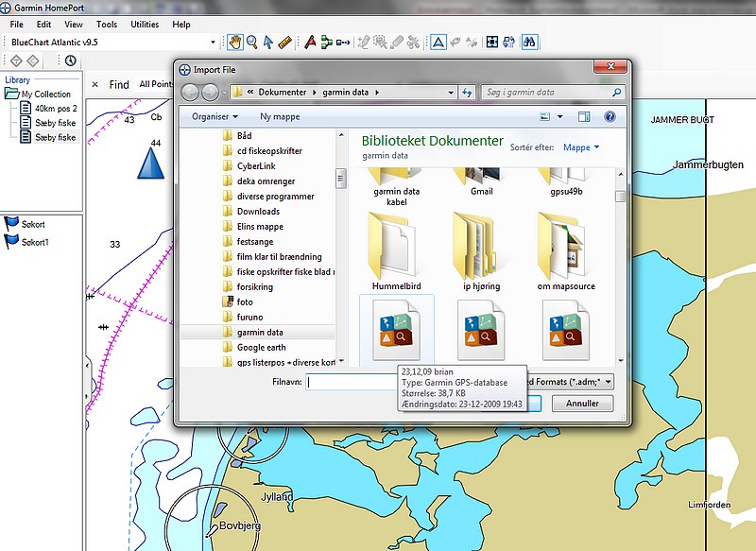Viewport: 756px width, 551px height.
Task: Select the arrow Select tool
Action: pos(268,43)
